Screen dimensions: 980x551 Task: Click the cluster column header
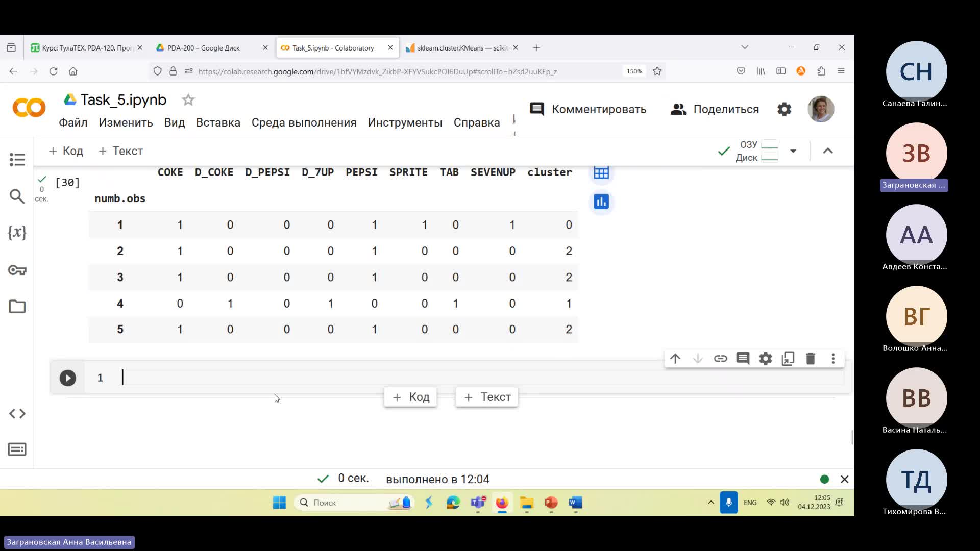(549, 172)
